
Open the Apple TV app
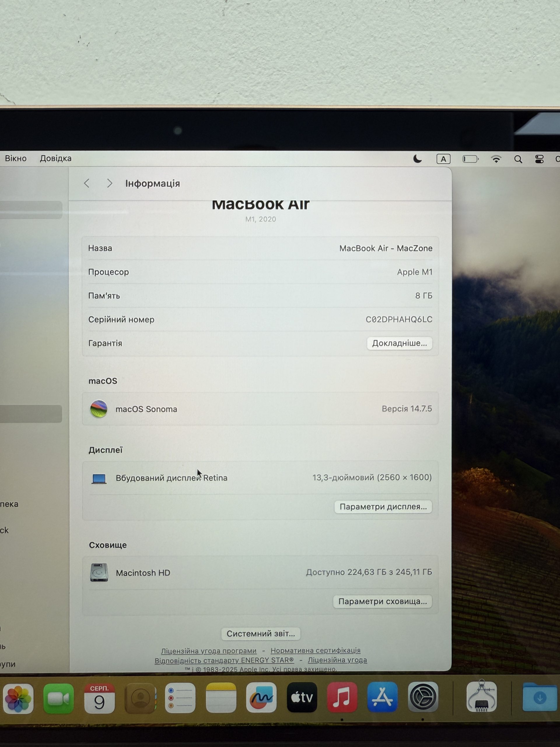click(302, 698)
